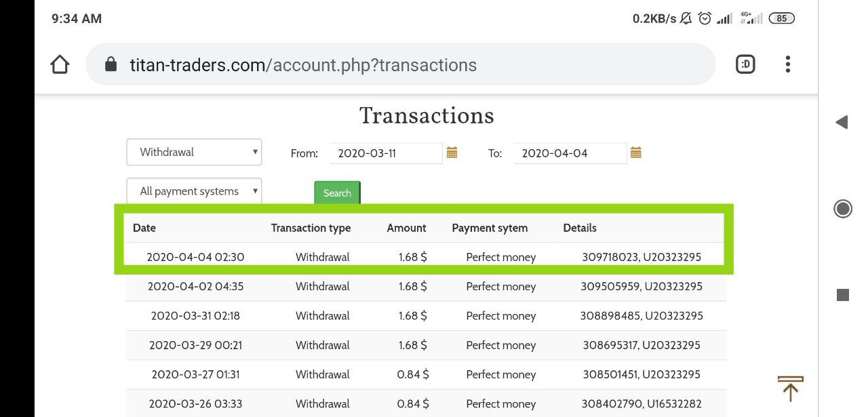This screenshot has height=417, width=868.
Task: Tap the site security padlock icon
Action: 111,65
